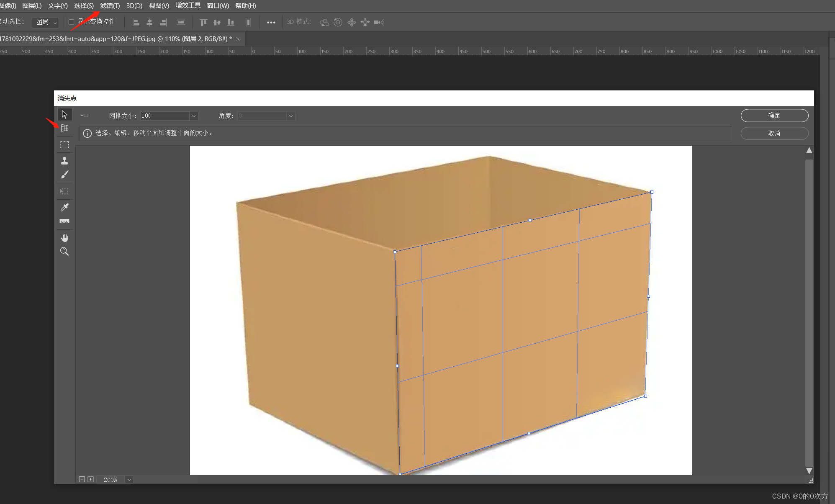Click the 确定 OK button

pyautogui.click(x=774, y=116)
